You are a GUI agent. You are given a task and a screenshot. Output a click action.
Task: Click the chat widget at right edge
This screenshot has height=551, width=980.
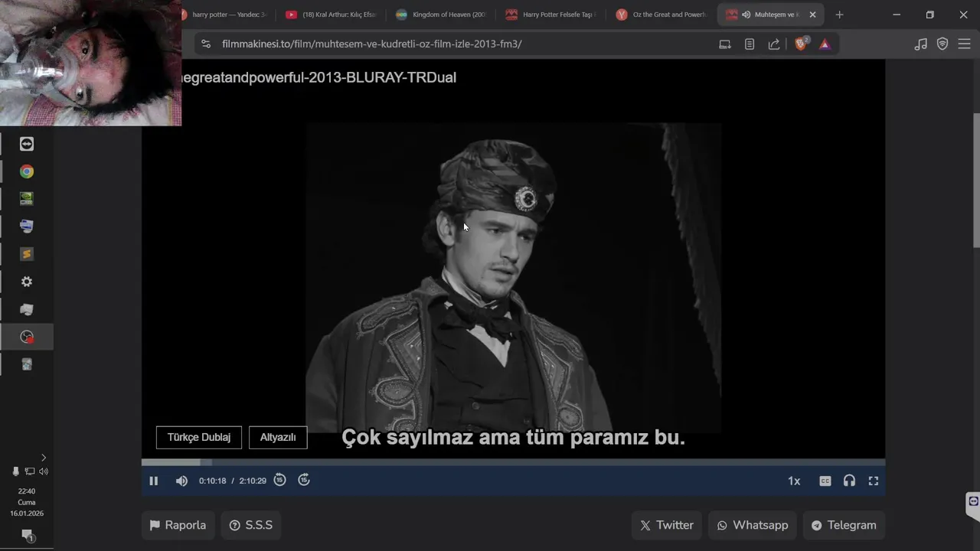point(973,502)
